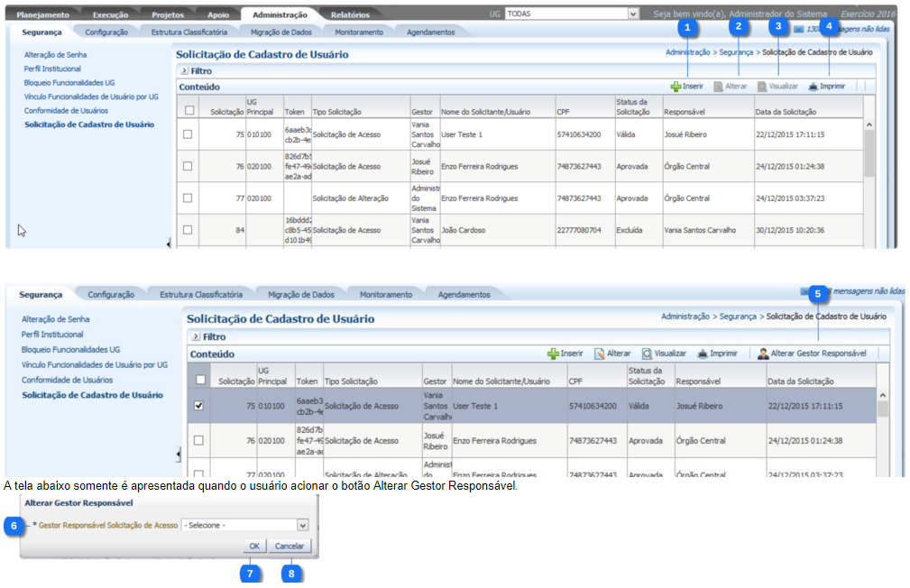Uncheck the ticked checkbox of solicitação 75
910x588 pixels.
(199, 406)
